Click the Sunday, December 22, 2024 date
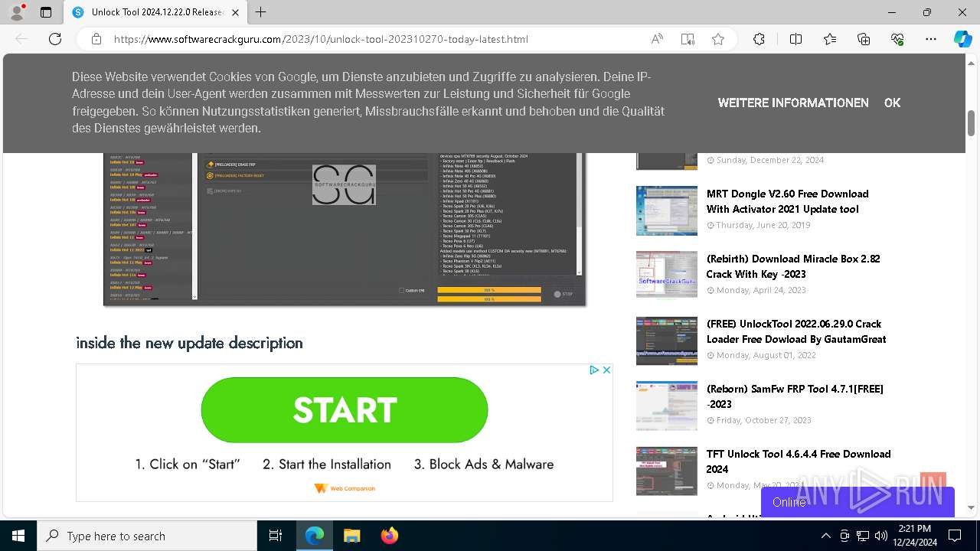The height and width of the screenshot is (551, 980). pyautogui.click(x=770, y=160)
